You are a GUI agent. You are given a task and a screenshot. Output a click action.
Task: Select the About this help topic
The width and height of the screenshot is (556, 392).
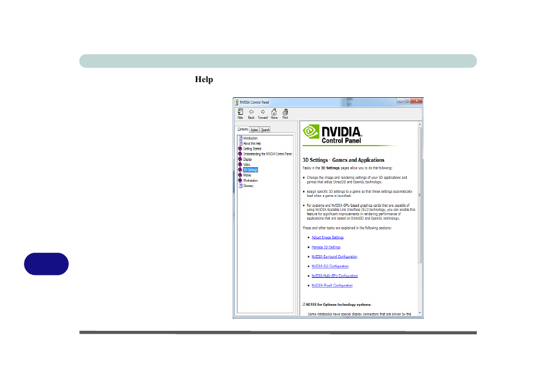tap(252, 143)
